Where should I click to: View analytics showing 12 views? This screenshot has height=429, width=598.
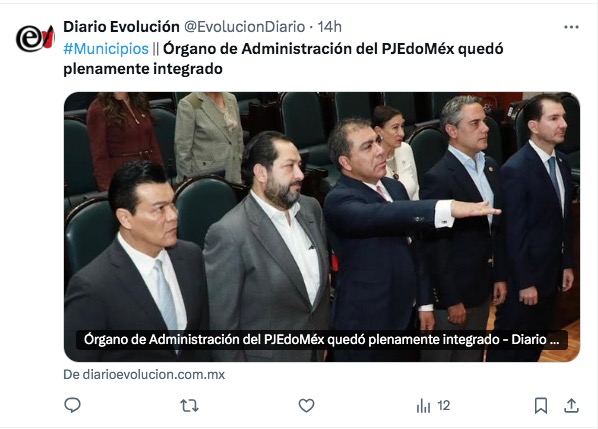tap(433, 405)
